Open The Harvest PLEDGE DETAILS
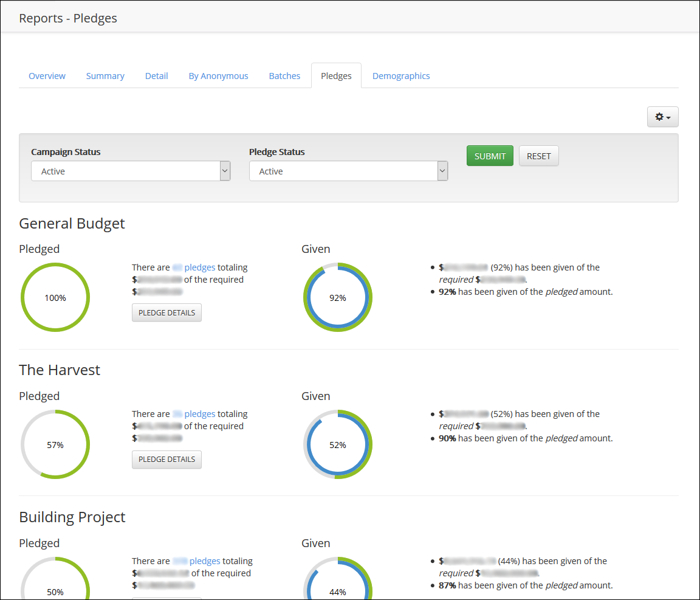700x600 pixels. [166, 460]
